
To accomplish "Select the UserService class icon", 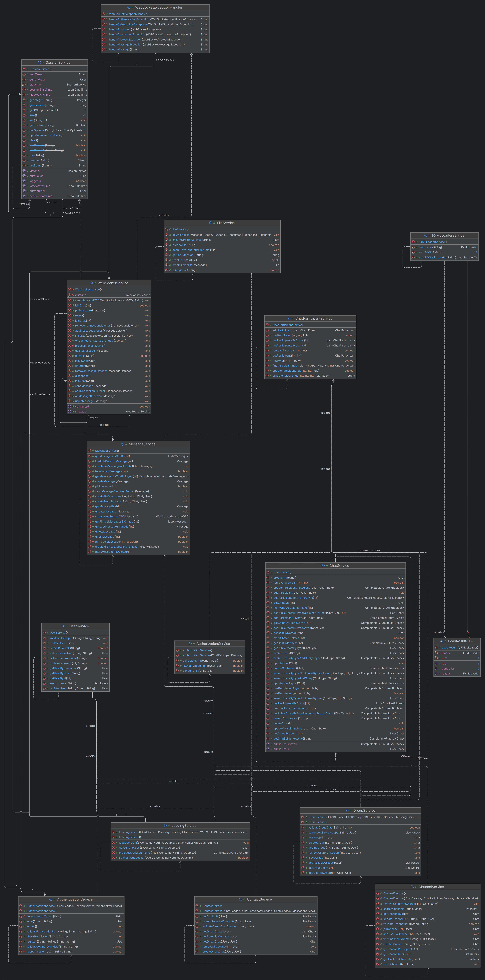I will click(63, 626).
